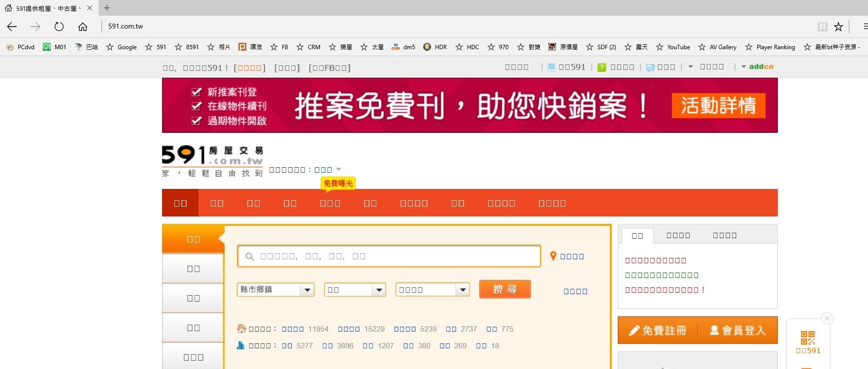The width and height of the screenshot is (868, 369).
Task: Open the Google bookmark
Action: click(x=122, y=47)
